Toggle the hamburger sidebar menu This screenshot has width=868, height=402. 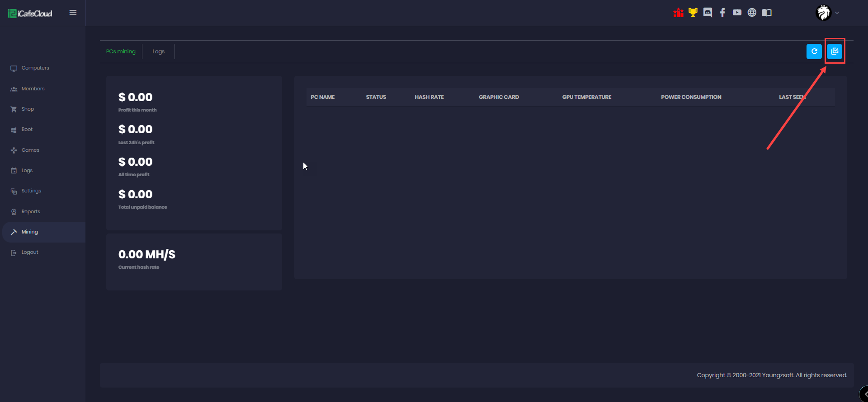coord(73,13)
